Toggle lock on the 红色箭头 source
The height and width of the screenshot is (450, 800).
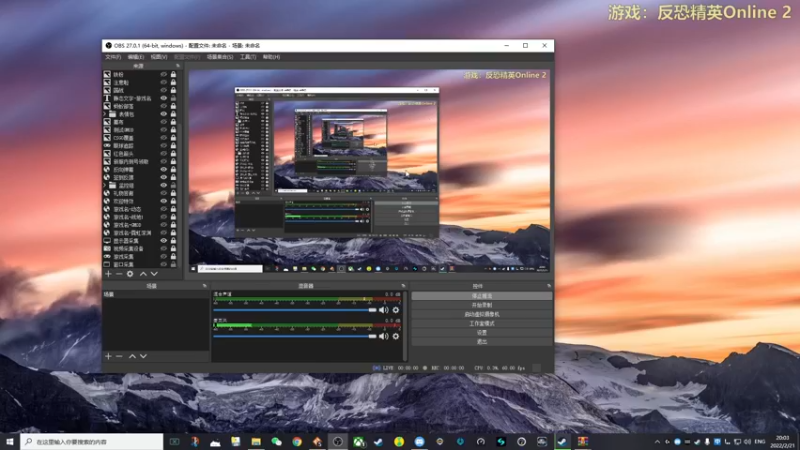click(x=173, y=154)
